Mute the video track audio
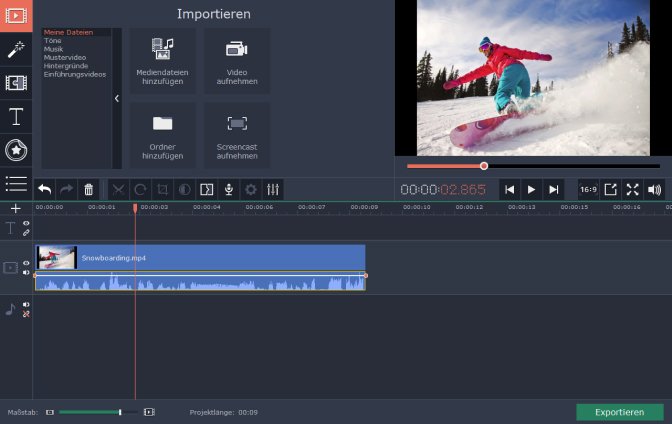Image resolution: width=672 pixels, height=424 pixels. 26,273
